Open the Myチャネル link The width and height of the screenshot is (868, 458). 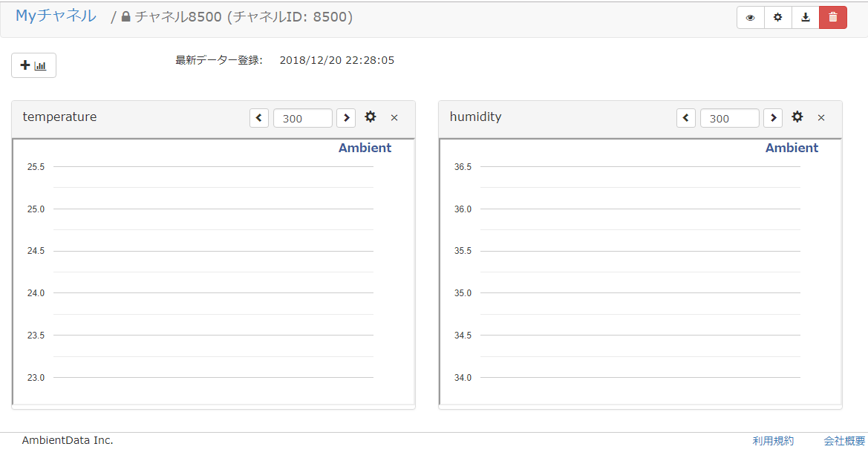pos(56,16)
